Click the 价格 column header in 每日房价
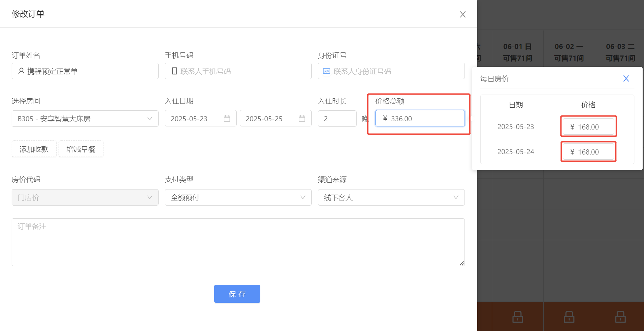 point(588,105)
